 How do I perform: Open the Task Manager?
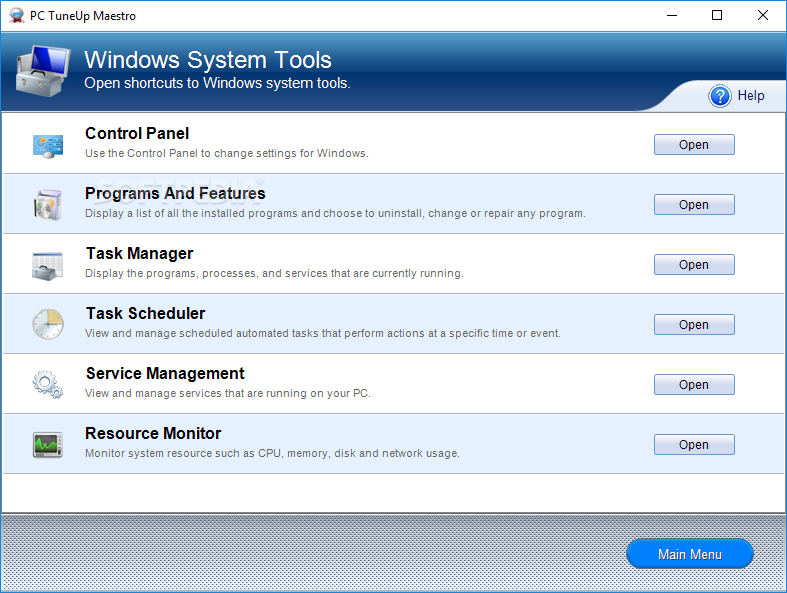click(x=694, y=265)
